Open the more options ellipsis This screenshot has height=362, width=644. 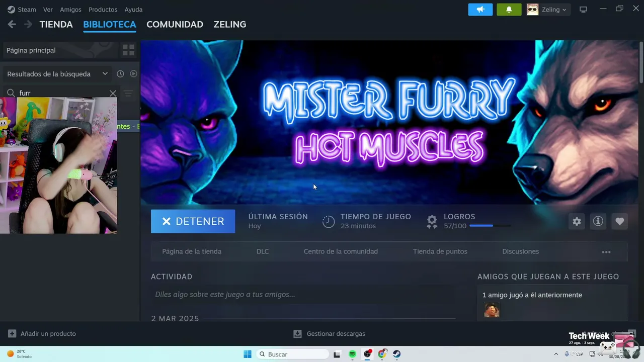tap(606, 252)
